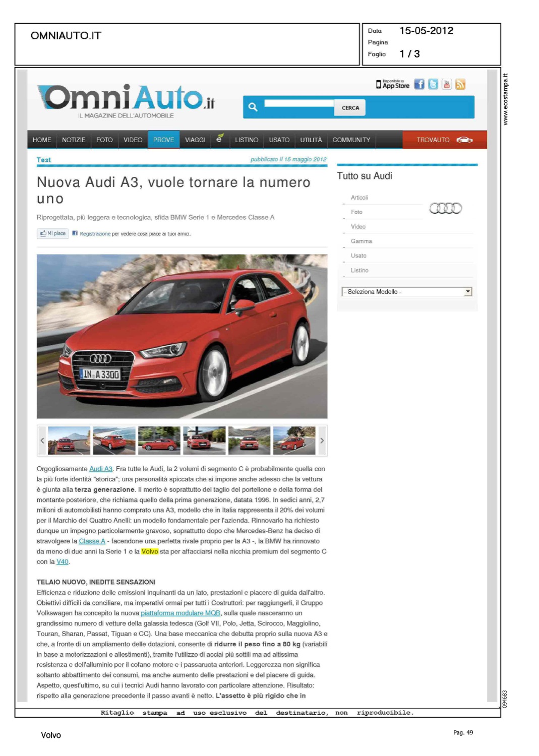Click the green eco leaf nav icon

pyautogui.click(x=219, y=139)
